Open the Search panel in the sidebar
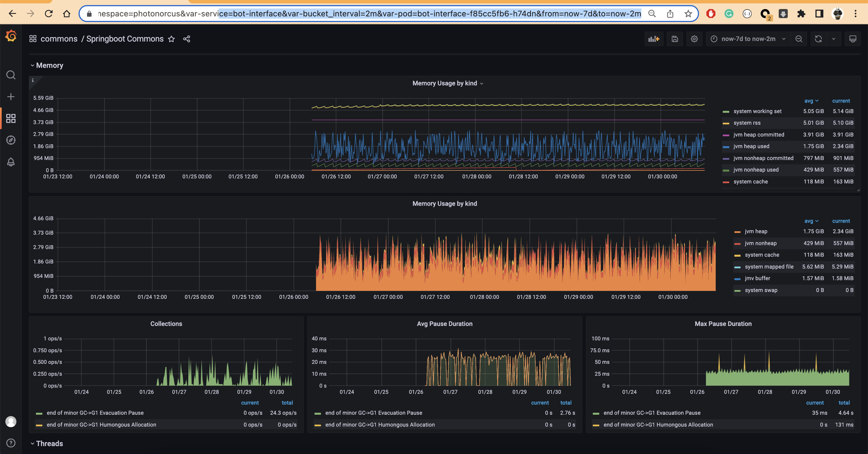This screenshot has height=454, width=868. [11, 75]
